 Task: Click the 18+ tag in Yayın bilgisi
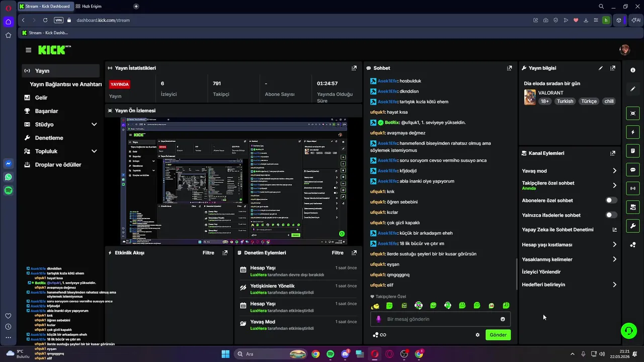pyautogui.click(x=545, y=101)
